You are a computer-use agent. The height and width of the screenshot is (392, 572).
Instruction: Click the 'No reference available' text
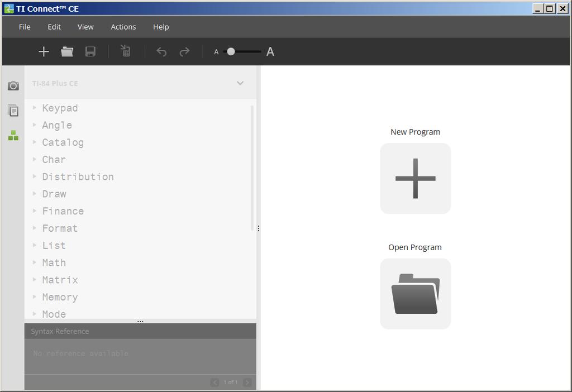80,353
